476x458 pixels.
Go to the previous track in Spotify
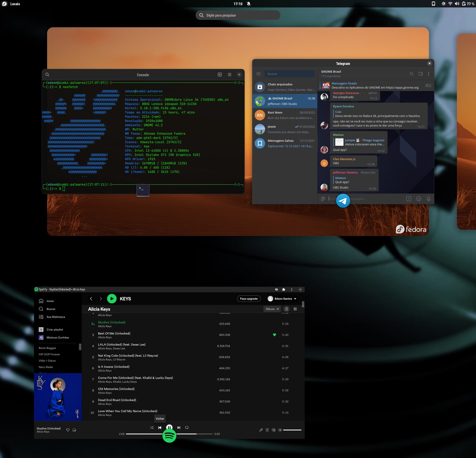pos(160,428)
